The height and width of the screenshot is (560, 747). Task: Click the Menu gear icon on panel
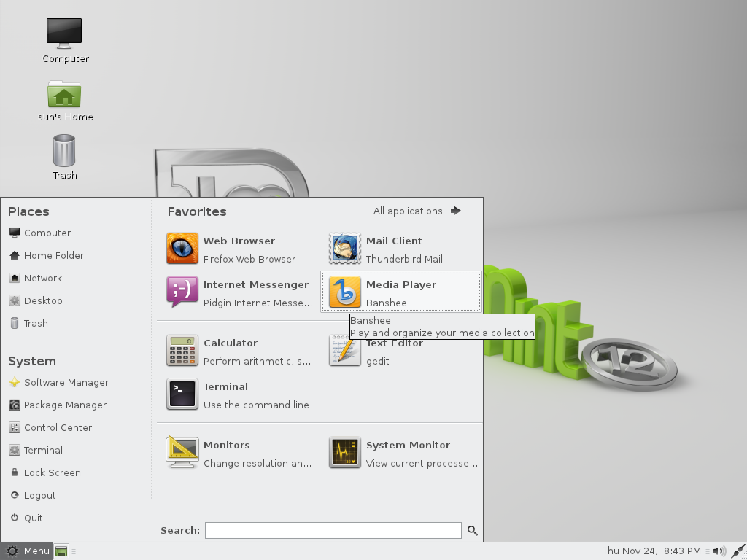coord(12,551)
